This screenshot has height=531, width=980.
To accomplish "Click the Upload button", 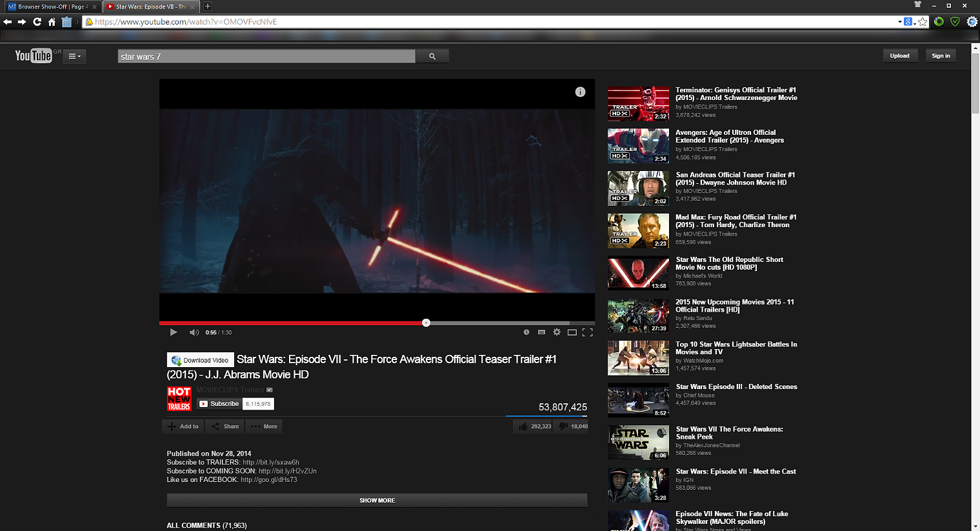I will point(900,55).
